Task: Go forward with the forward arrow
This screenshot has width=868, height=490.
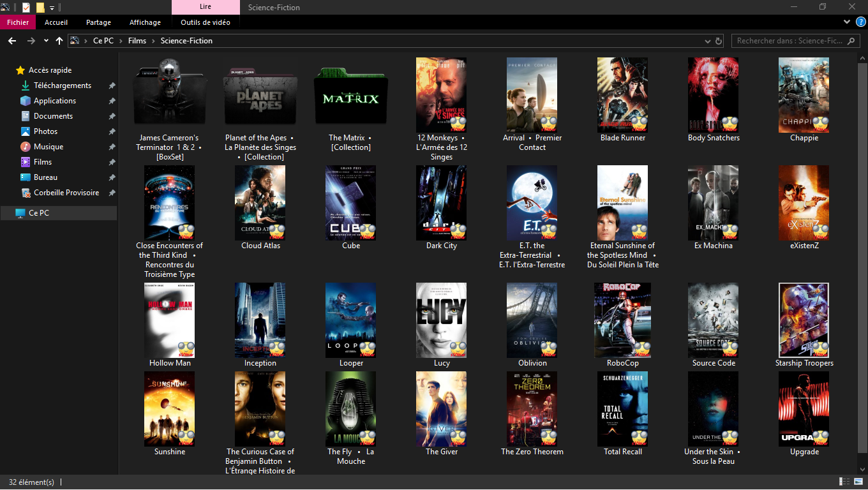Action: (x=31, y=41)
